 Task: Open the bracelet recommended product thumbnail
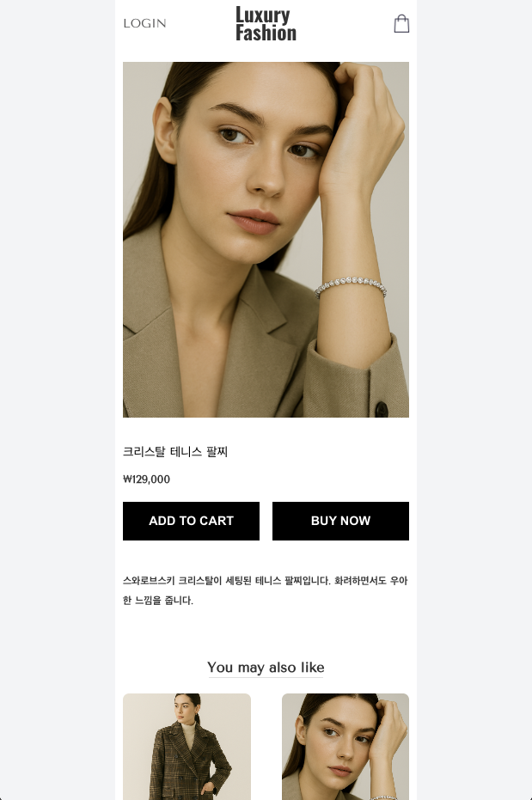tap(345, 747)
